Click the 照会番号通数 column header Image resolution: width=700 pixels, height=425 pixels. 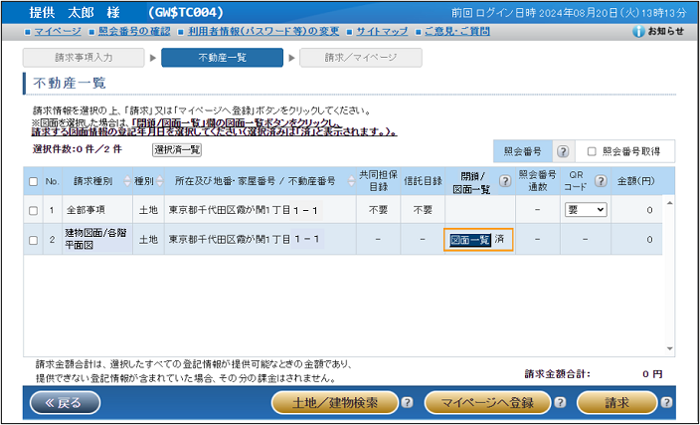538,181
